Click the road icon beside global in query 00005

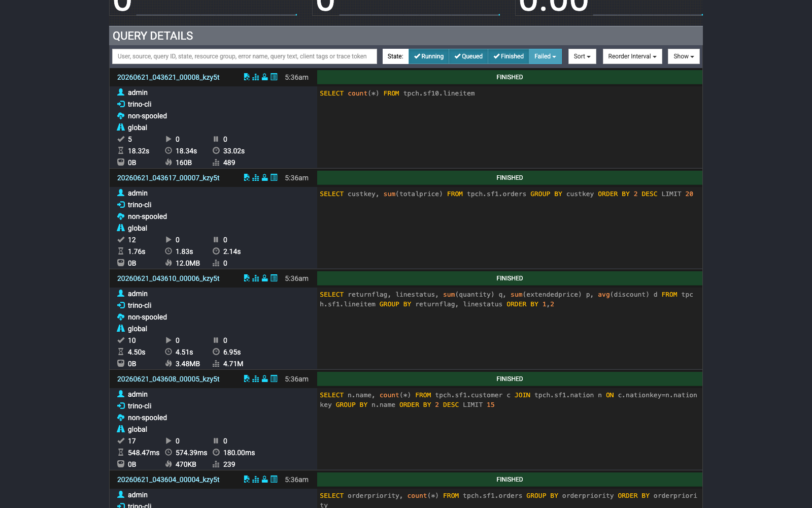[121, 429]
